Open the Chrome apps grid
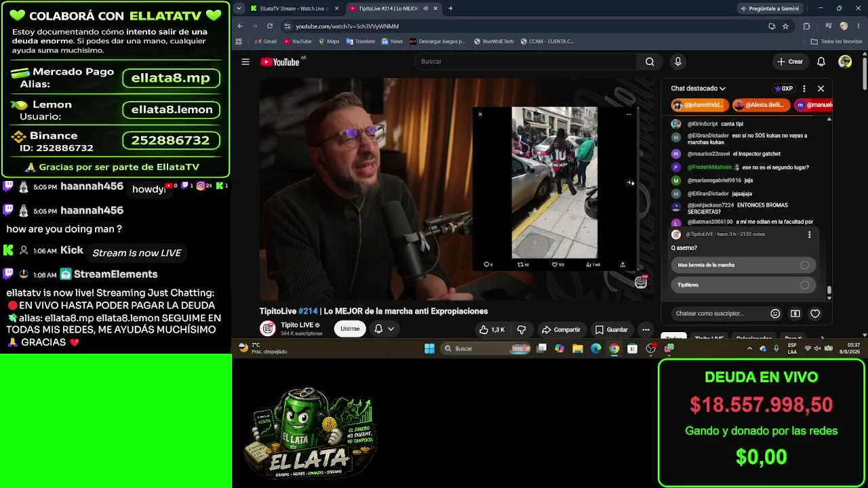Image resolution: width=868 pixels, height=488 pixels. click(x=239, y=41)
